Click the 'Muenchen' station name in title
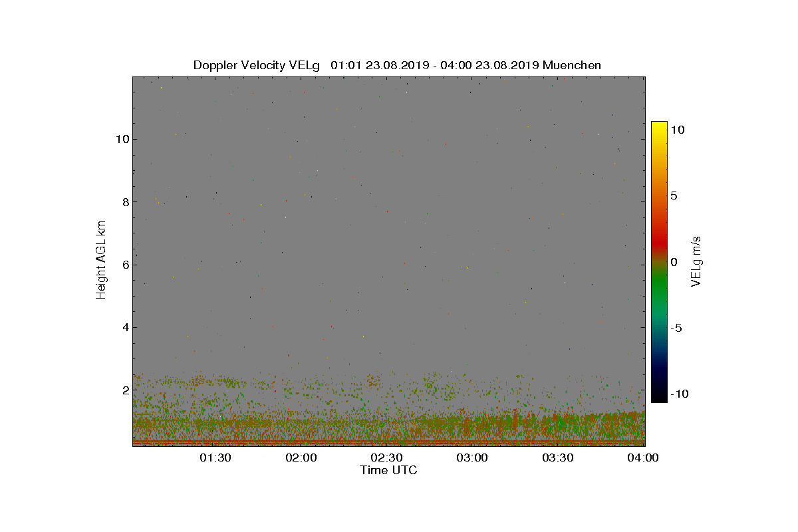Viewport: 798px width, 532px height. click(572, 65)
